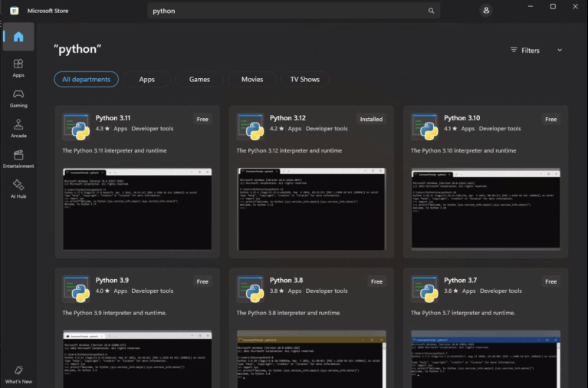Screen dimensions: 588x388
Task: Open the Home page in sidebar
Action: [18, 37]
